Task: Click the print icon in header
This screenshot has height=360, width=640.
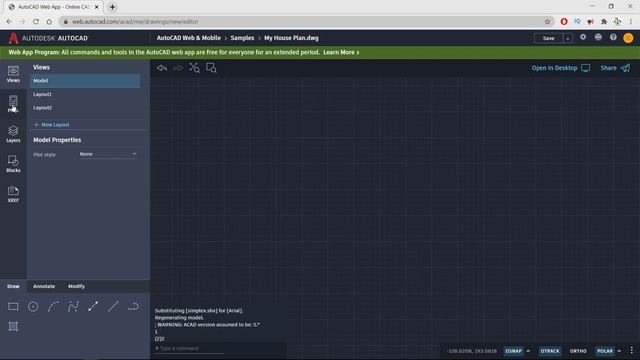Action: click(598, 37)
